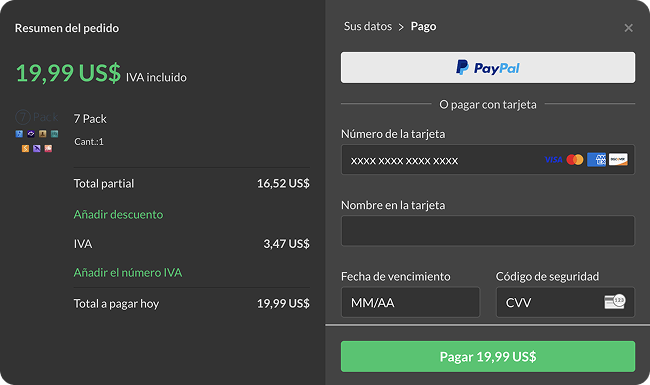Pay with the PayPal button
The height and width of the screenshot is (385, 650).
488,68
